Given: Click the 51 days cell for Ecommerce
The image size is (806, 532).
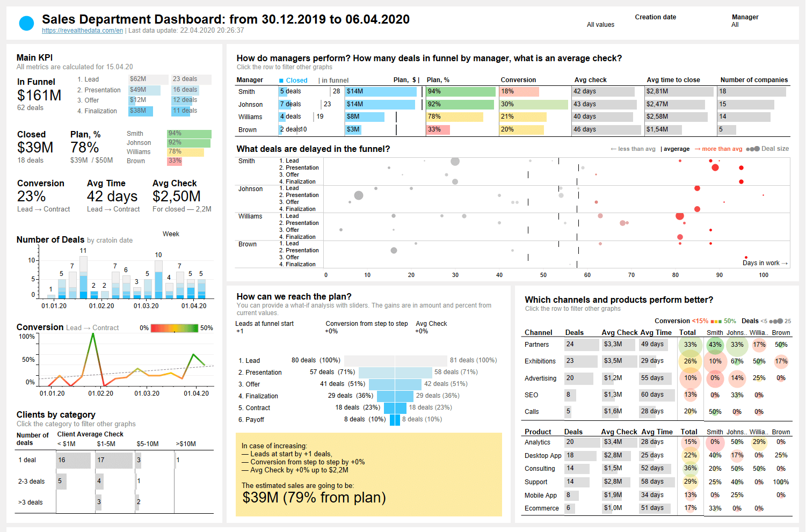Looking at the screenshot, I should click(x=656, y=508).
